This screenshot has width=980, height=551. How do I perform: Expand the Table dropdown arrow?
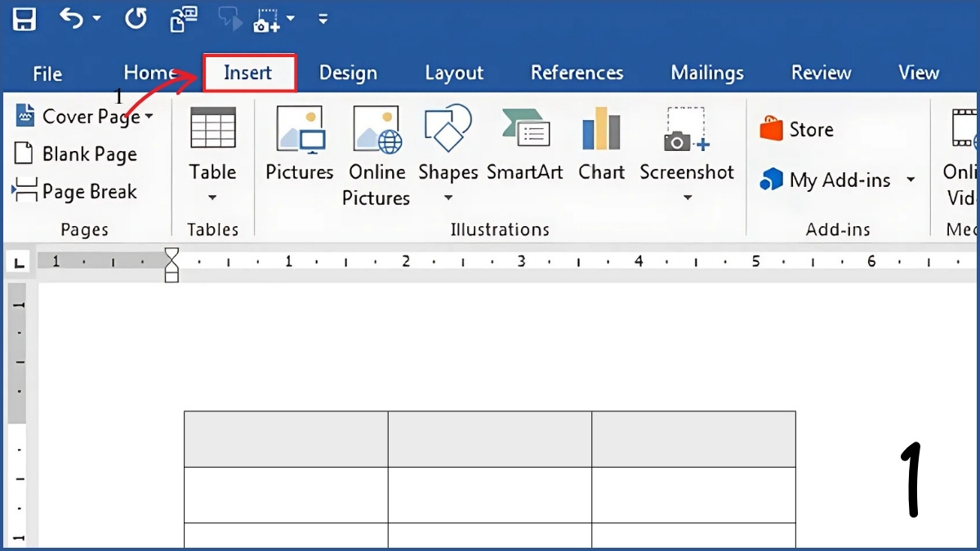(x=213, y=198)
